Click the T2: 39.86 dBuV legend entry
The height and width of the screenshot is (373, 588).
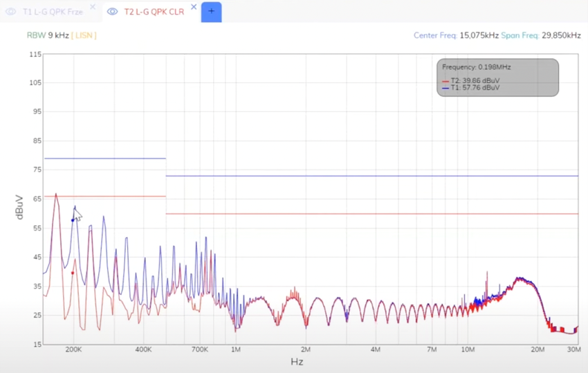[470, 81]
